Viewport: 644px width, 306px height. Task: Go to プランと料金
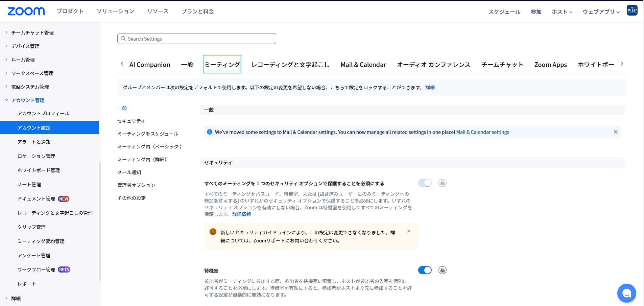pos(197,11)
